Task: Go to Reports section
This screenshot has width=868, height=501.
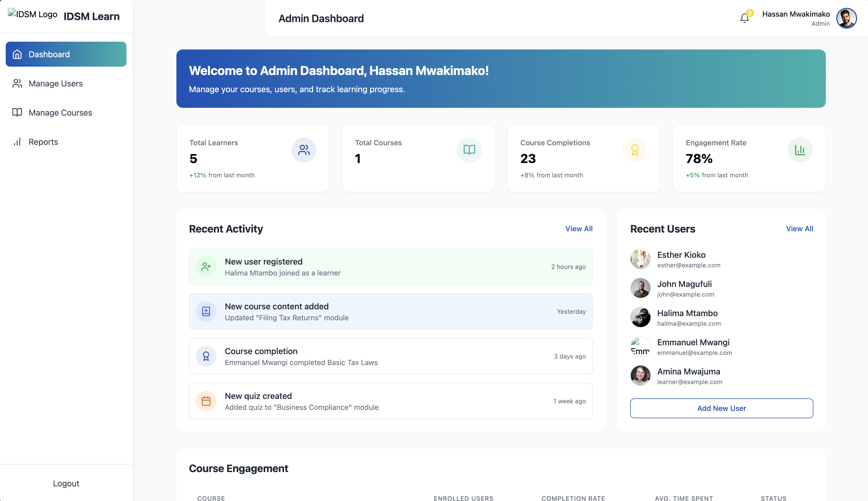Action: (x=43, y=142)
